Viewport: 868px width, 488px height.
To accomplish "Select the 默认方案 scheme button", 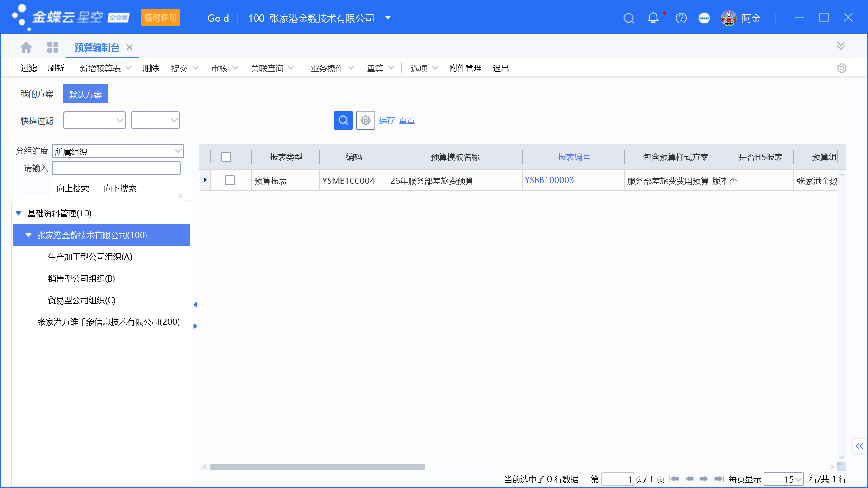I will [x=85, y=94].
